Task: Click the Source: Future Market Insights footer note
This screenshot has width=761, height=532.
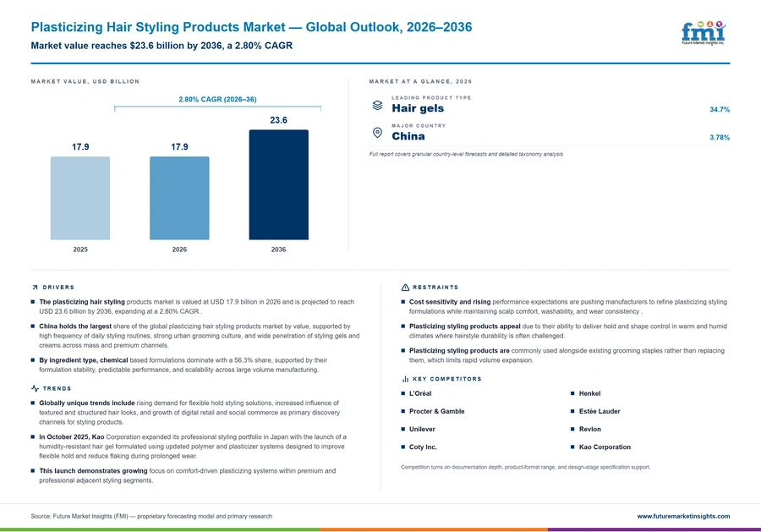Action: [151, 516]
